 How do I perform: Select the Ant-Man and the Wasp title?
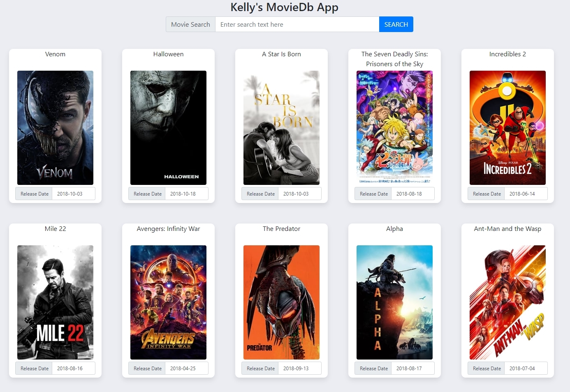tap(507, 229)
